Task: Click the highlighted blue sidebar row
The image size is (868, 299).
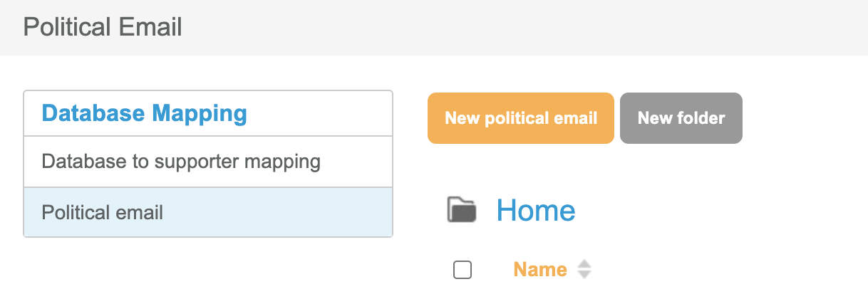Action: pos(208,212)
